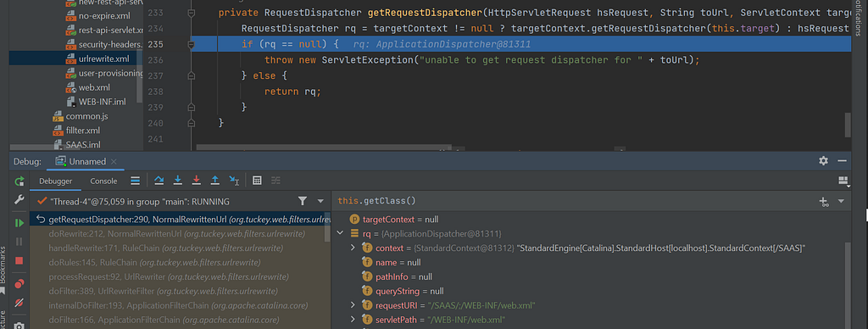
Task: Resume program with green play icon
Action: pos(19,223)
